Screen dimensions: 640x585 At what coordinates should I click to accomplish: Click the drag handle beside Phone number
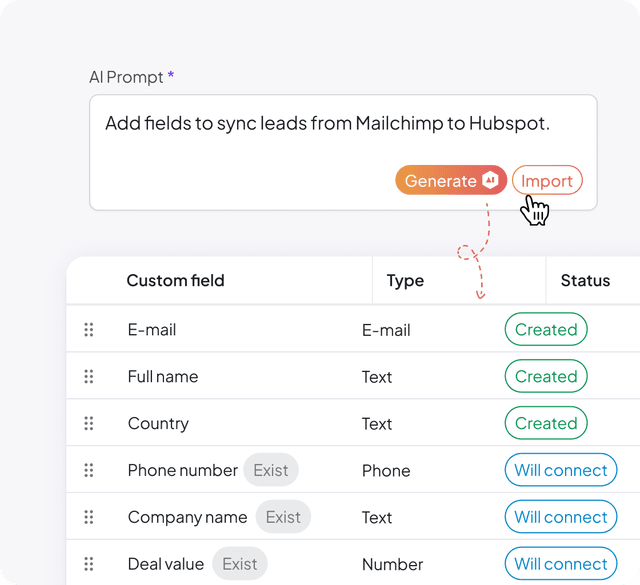click(x=89, y=470)
